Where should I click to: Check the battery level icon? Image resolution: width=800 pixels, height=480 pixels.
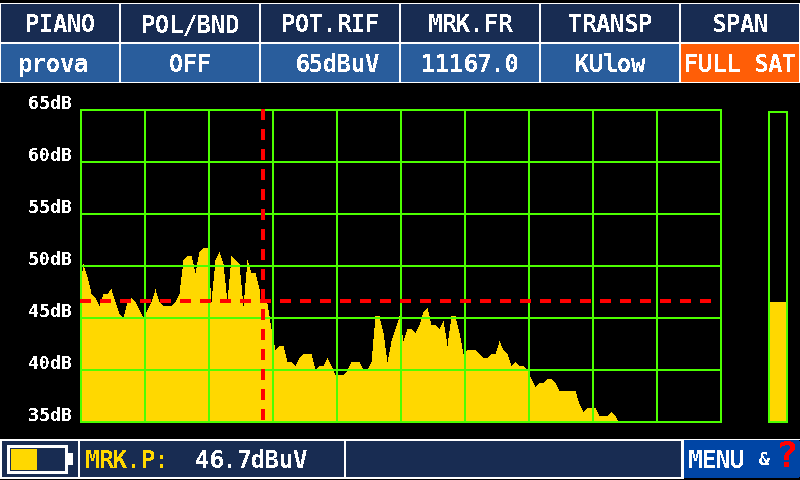[39, 459]
